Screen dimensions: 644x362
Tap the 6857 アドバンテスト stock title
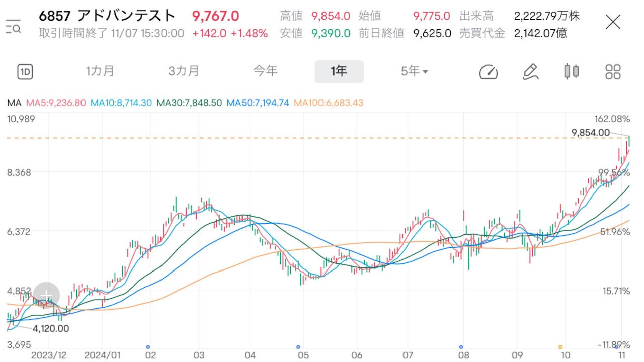[107, 16]
